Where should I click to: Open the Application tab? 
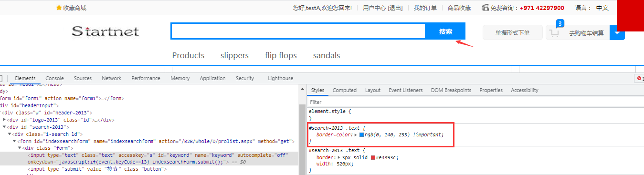point(212,78)
